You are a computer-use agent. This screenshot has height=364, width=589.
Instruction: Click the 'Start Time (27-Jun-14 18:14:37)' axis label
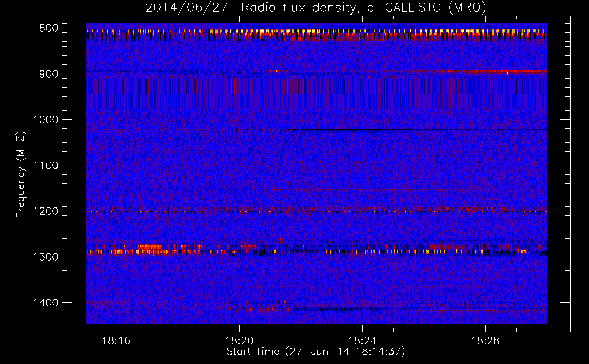(316, 352)
